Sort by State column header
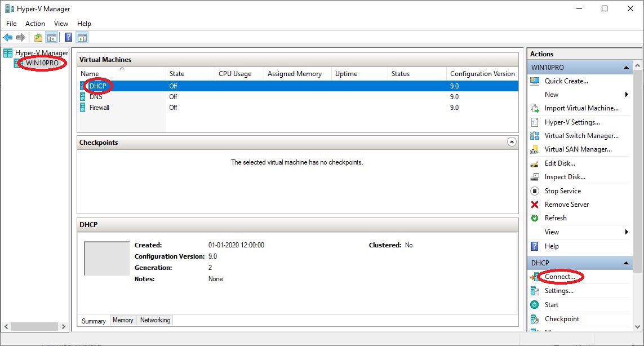Image resolution: width=644 pixels, height=346 pixels. (190, 74)
